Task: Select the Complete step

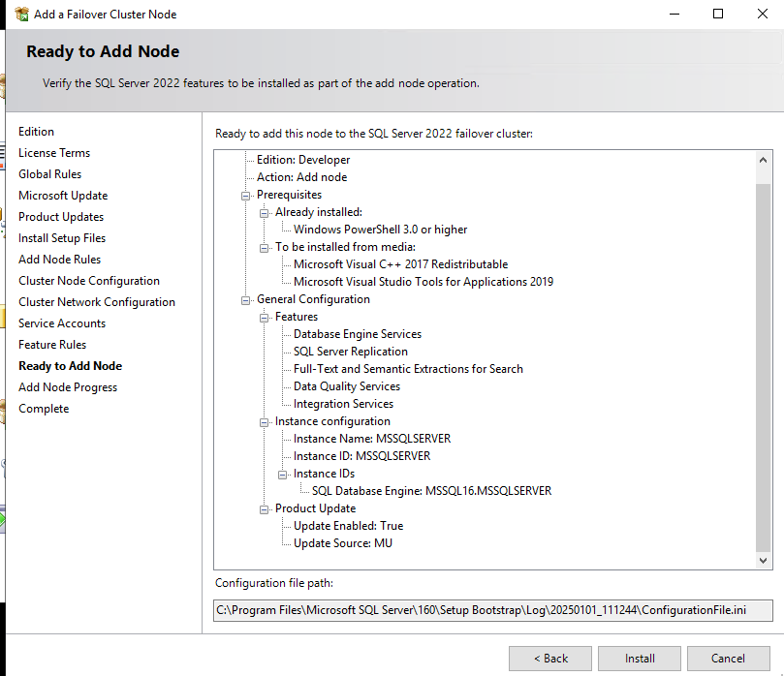Action: click(44, 409)
